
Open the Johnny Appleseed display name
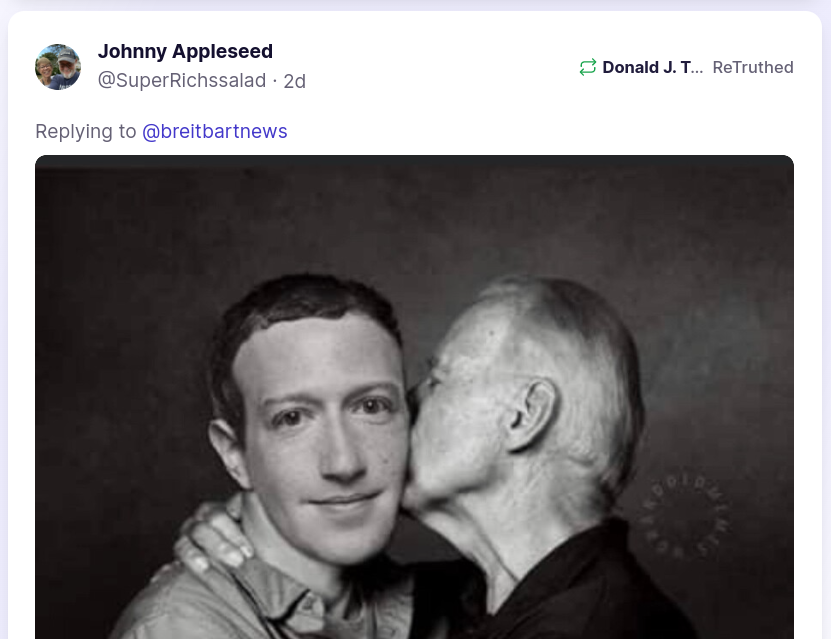[185, 51]
